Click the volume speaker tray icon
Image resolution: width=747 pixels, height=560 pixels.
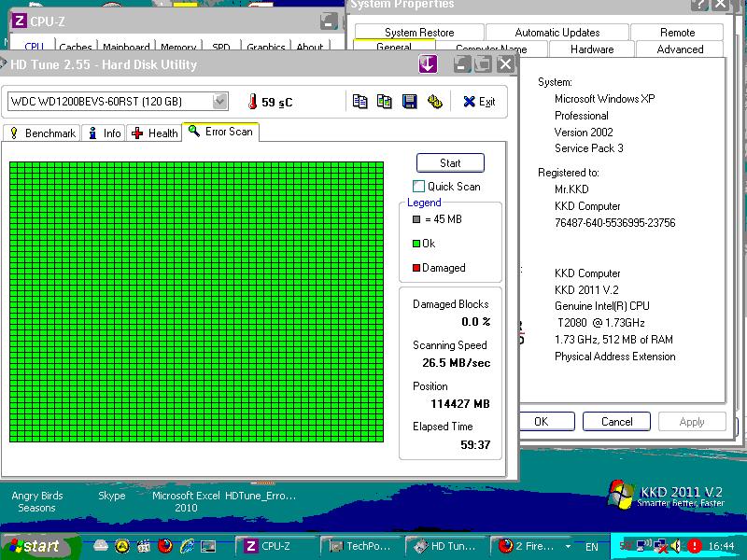click(x=676, y=546)
